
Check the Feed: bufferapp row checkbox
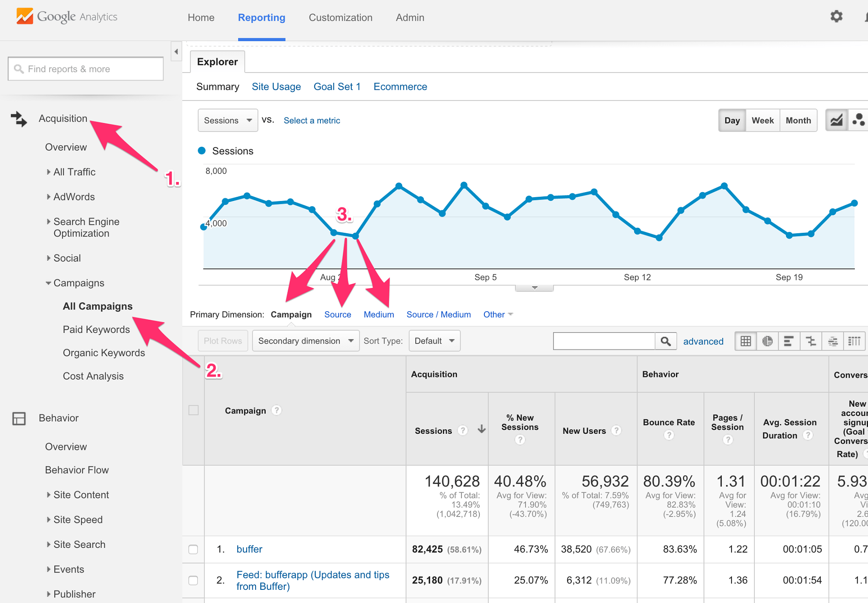(x=193, y=580)
